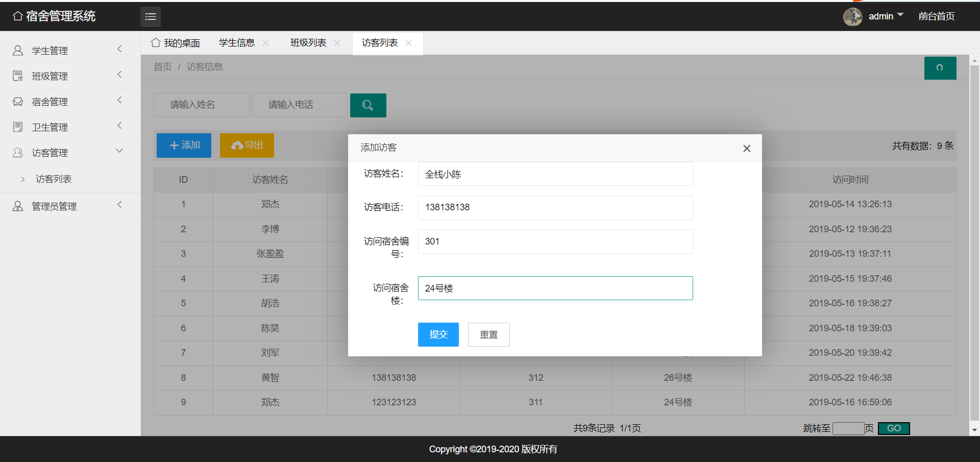Click the 26号楼 cell
The width and height of the screenshot is (980, 462).
coord(678,378)
